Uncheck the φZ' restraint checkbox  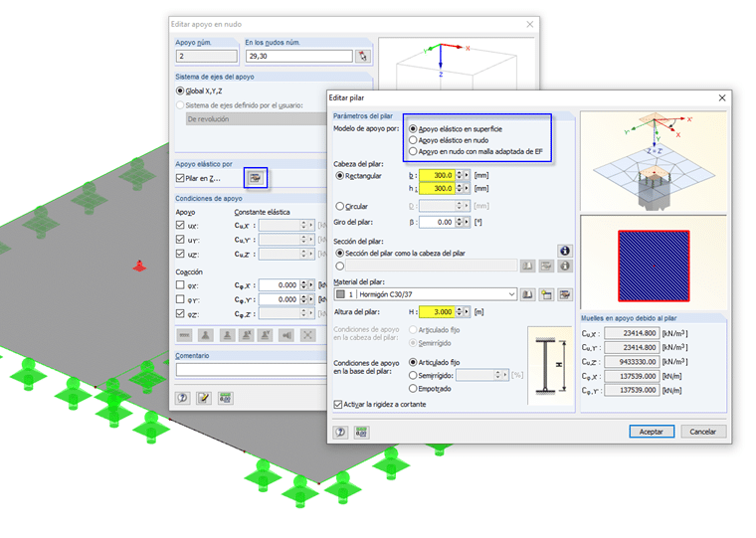click(x=180, y=313)
